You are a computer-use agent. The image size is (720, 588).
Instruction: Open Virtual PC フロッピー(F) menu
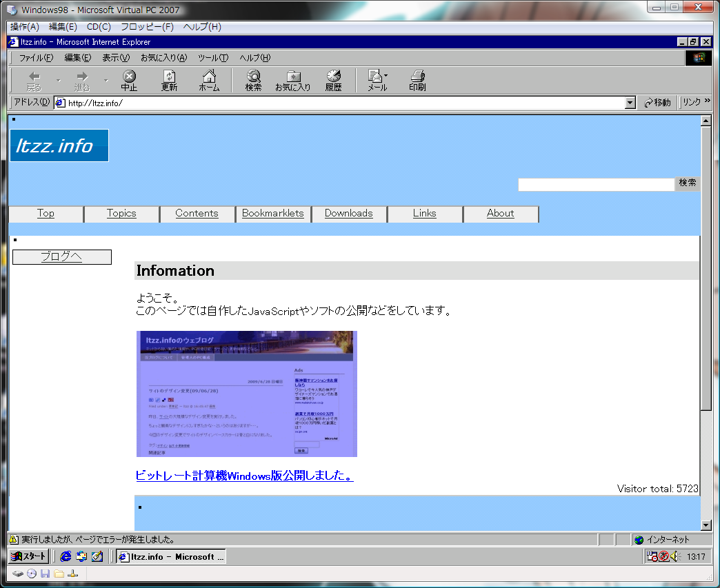[147, 27]
